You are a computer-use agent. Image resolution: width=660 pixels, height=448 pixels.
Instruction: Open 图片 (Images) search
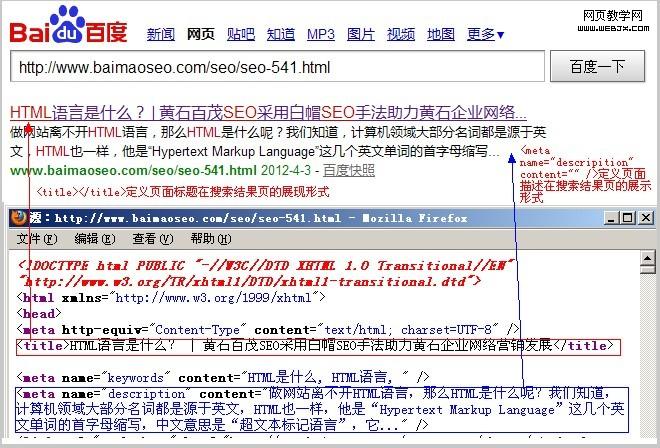coord(360,34)
